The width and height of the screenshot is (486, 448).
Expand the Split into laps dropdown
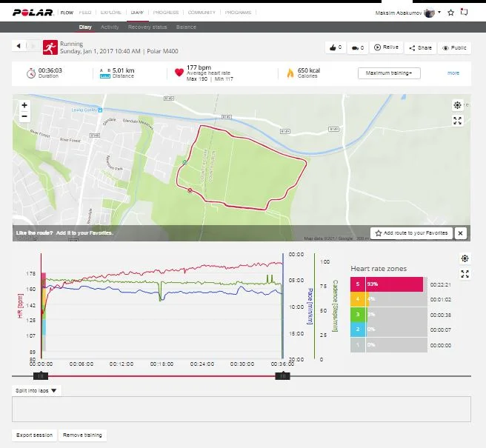pyautogui.click(x=36, y=390)
